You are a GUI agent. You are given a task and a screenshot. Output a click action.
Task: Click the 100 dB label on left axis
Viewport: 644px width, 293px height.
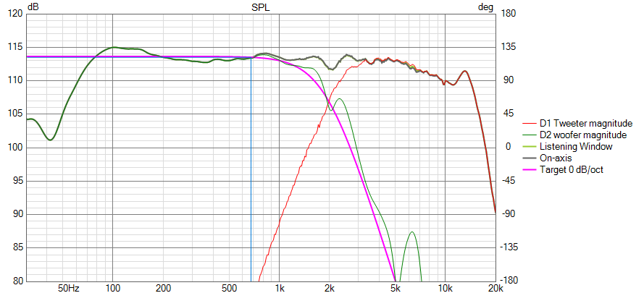(x=14, y=148)
